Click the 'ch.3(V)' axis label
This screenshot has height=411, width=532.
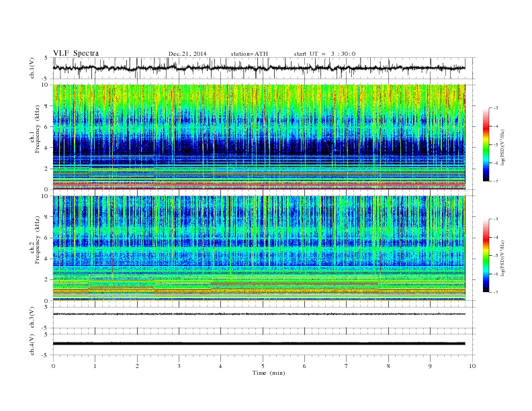tap(32, 318)
